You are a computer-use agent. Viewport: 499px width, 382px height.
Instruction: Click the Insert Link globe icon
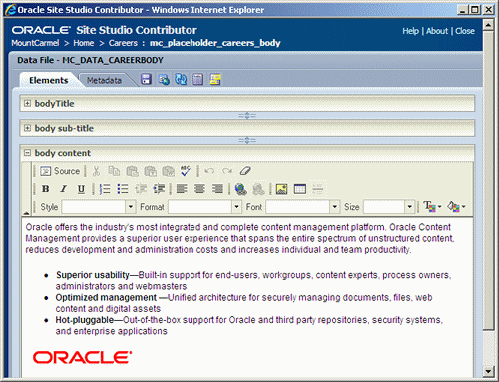pyautogui.click(x=240, y=189)
